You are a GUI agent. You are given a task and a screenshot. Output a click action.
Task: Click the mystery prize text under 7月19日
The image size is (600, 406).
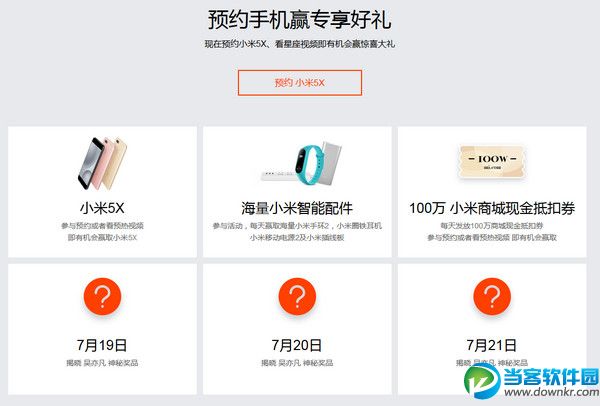102,363
